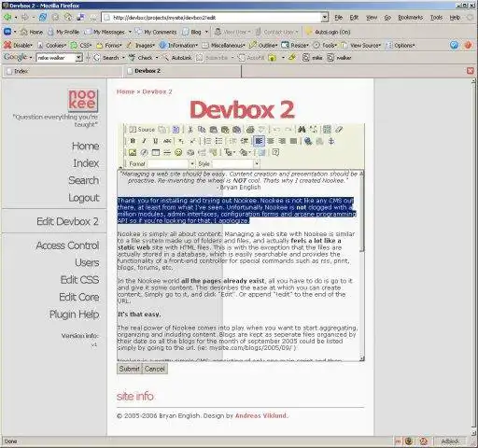The image size is (478, 448).
Task: Click the Users link in the sidebar
Action: coord(87,262)
